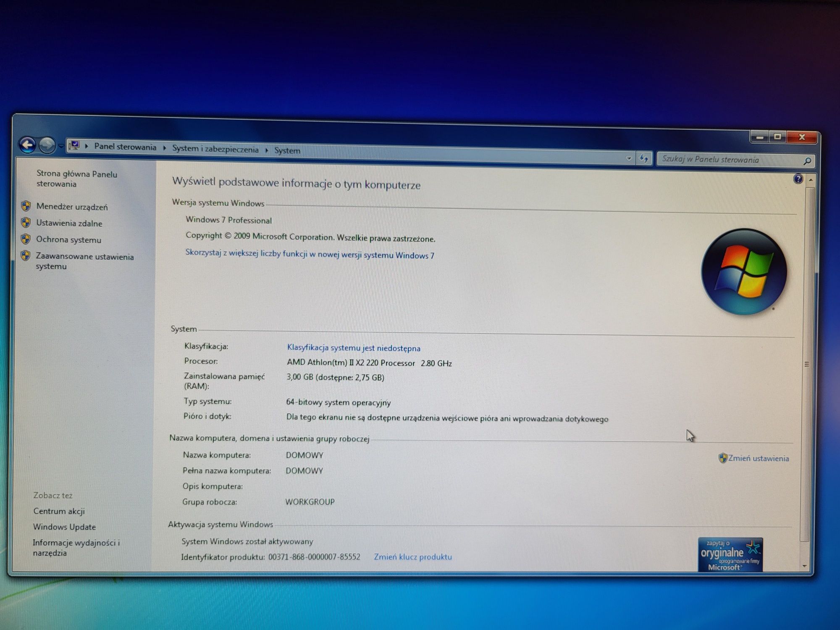Viewport: 840px width, 630px height.
Task: Open address bar history dropdown arrow
Action: (x=629, y=158)
